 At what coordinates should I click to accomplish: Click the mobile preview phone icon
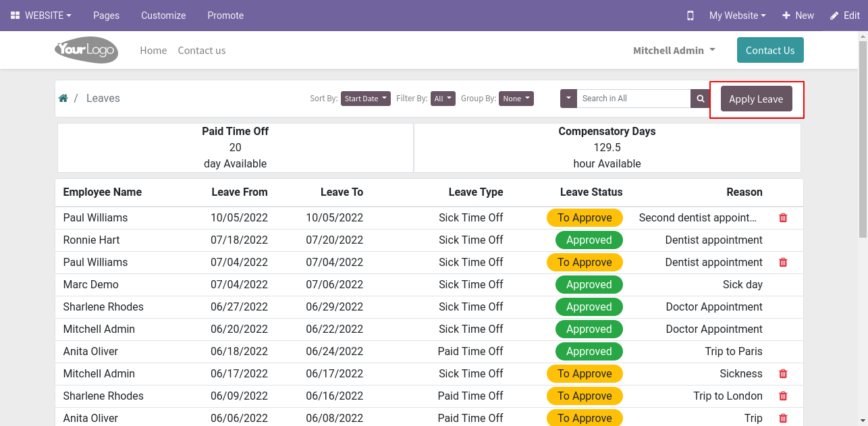point(690,16)
